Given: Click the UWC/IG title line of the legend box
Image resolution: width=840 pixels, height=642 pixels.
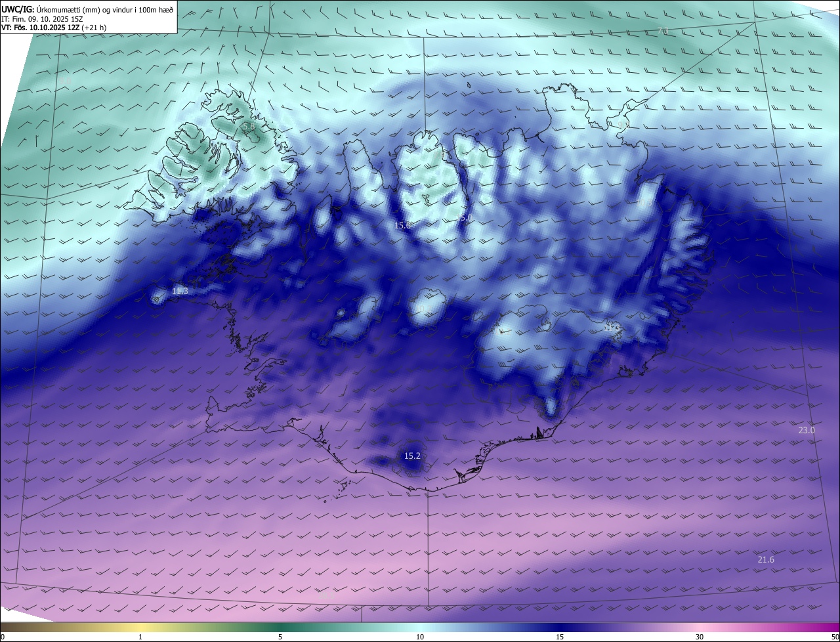Looking at the screenshot, I should 87,9.
